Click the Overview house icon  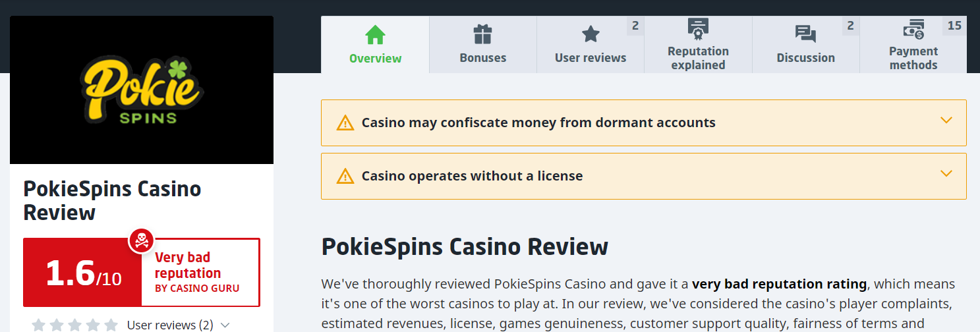pyautogui.click(x=375, y=34)
